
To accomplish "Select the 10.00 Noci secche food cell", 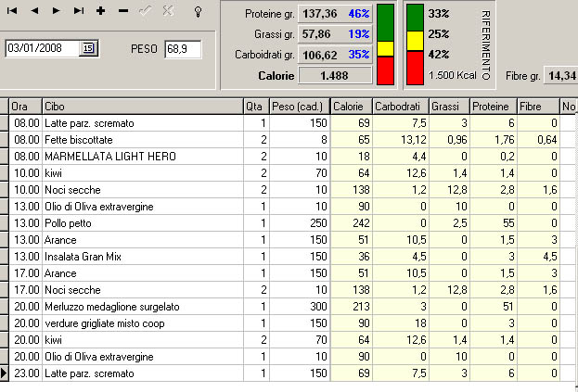I will point(143,190).
